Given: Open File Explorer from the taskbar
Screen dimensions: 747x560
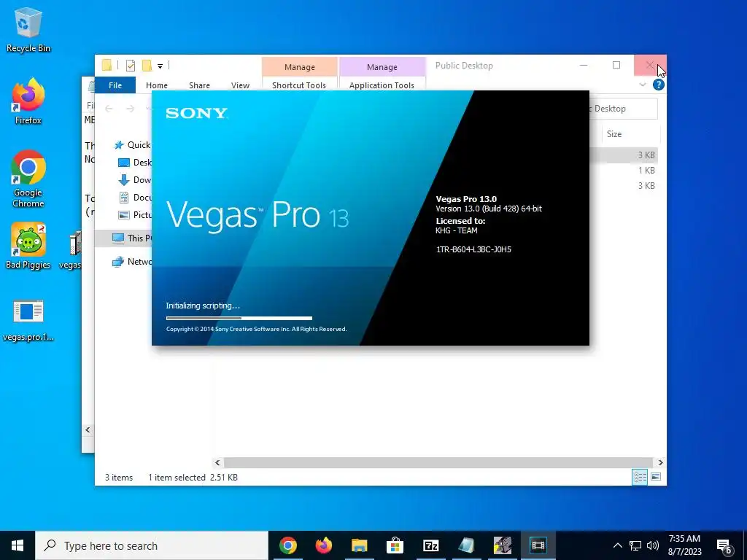Looking at the screenshot, I should click(359, 545).
